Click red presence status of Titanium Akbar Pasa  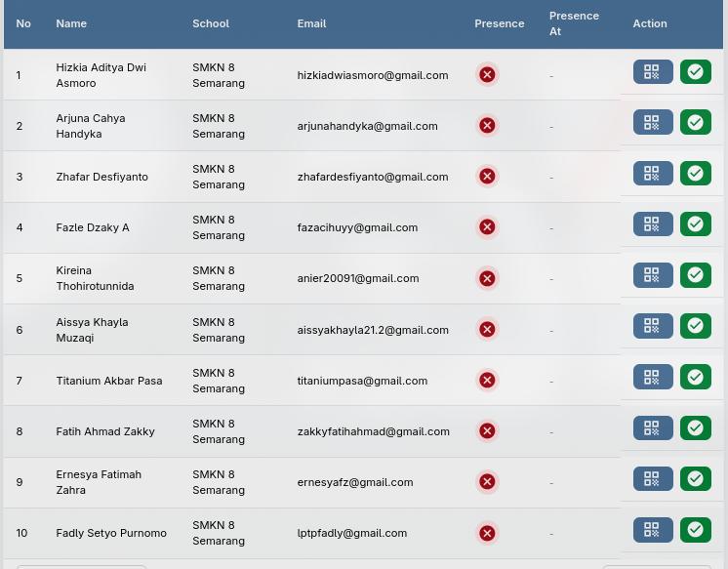(x=487, y=381)
